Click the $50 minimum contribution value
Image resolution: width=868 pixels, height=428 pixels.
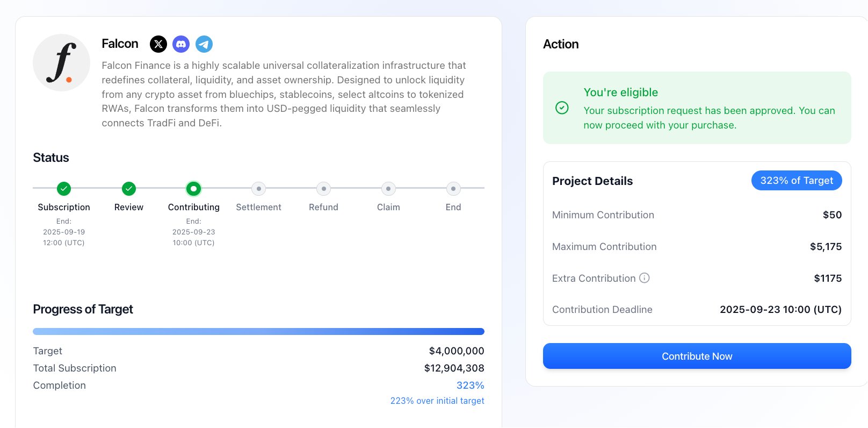(832, 215)
